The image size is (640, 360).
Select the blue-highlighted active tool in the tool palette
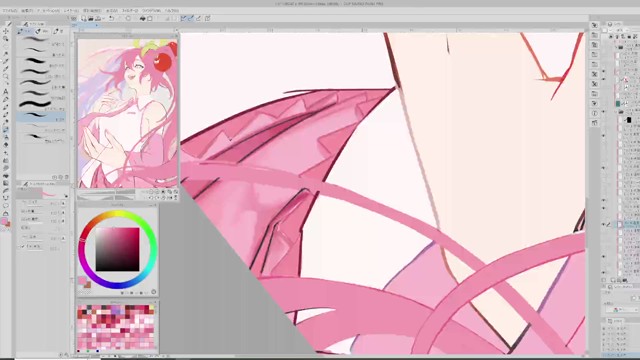[6, 130]
